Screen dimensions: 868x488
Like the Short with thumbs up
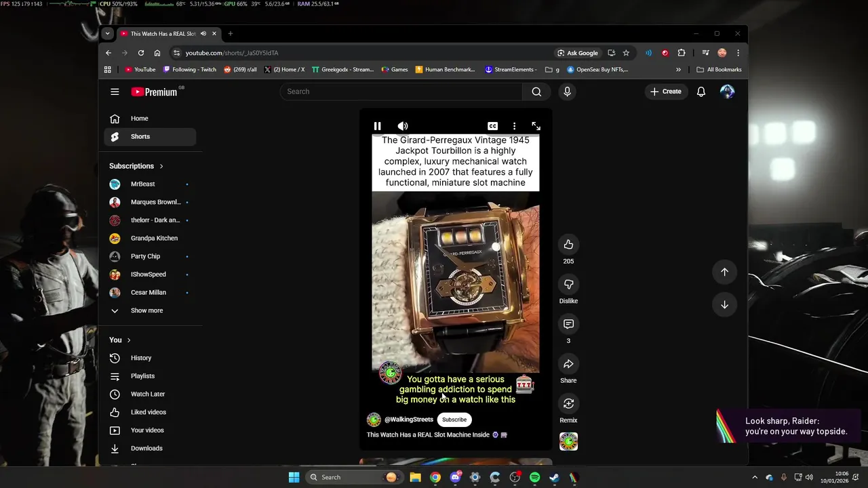(x=568, y=245)
